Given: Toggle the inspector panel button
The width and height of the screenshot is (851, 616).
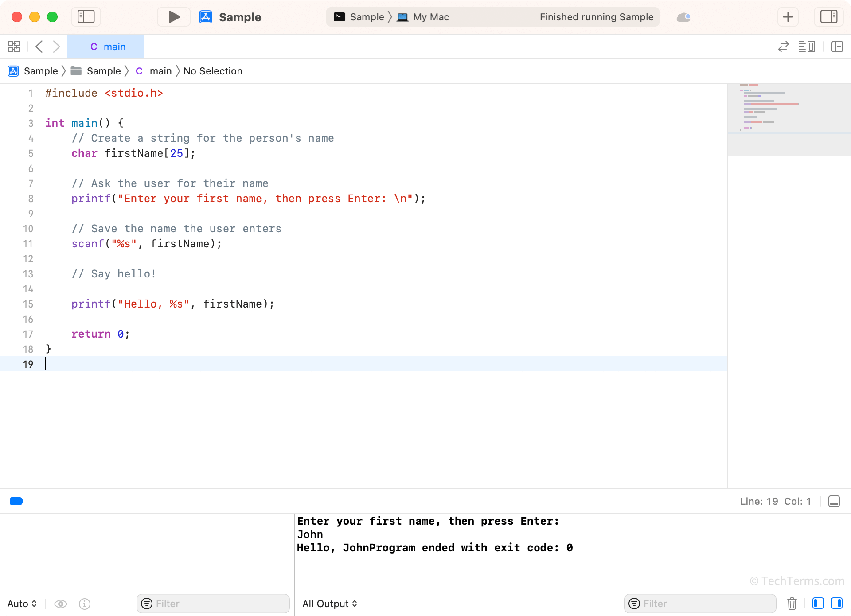Looking at the screenshot, I should (x=829, y=17).
